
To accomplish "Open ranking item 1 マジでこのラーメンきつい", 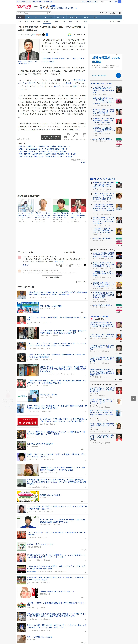I will (104, 90).
